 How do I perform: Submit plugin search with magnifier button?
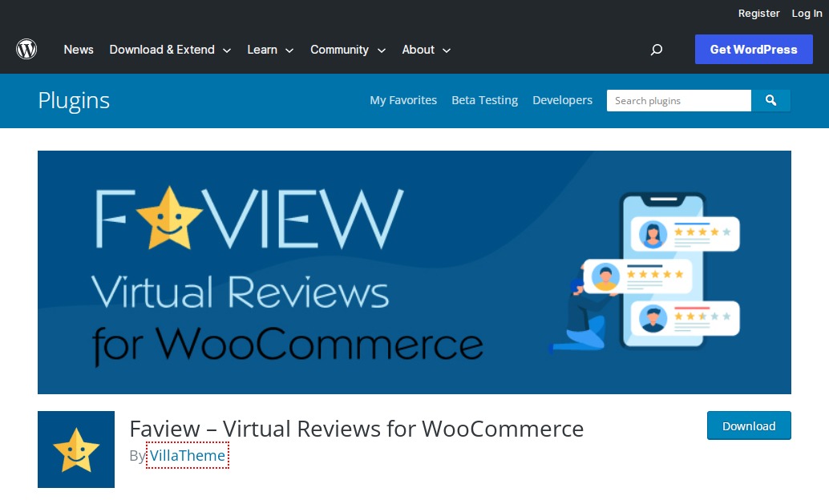tap(770, 100)
